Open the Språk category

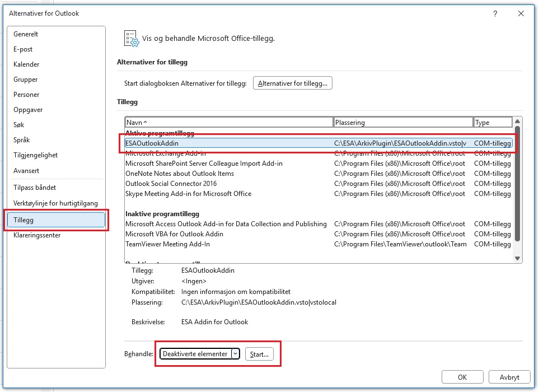click(x=57, y=140)
